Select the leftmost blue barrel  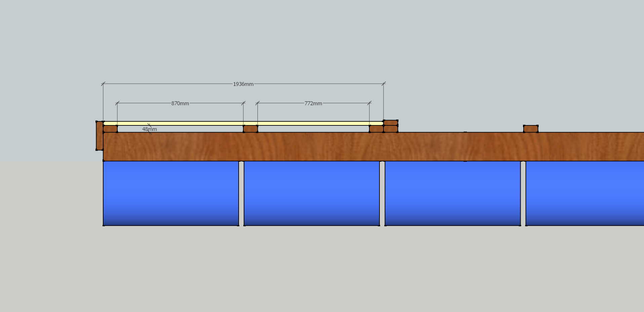[171, 193]
